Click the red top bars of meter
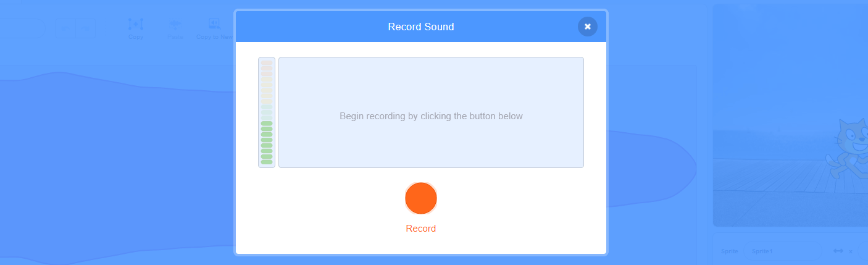The image size is (868, 265). [x=267, y=68]
